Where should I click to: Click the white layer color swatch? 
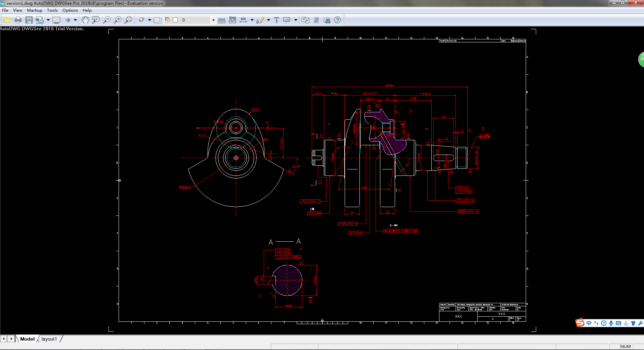coord(175,20)
